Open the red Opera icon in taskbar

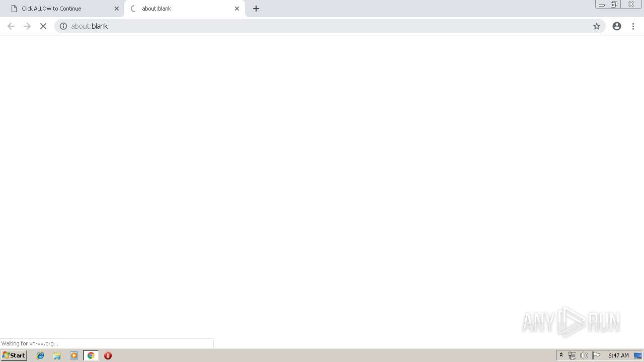click(108, 355)
